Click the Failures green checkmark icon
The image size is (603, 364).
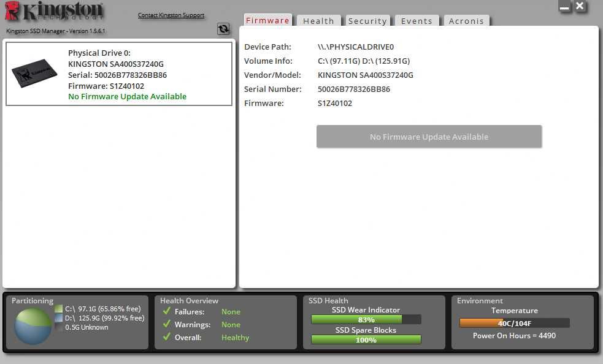tap(166, 311)
